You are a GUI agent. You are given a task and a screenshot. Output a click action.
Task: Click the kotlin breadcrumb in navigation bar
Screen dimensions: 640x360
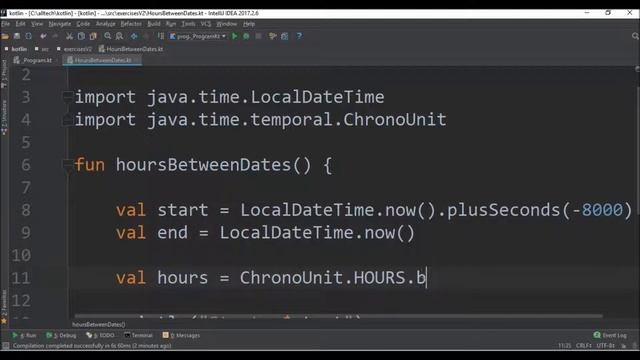tap(16, 49)
